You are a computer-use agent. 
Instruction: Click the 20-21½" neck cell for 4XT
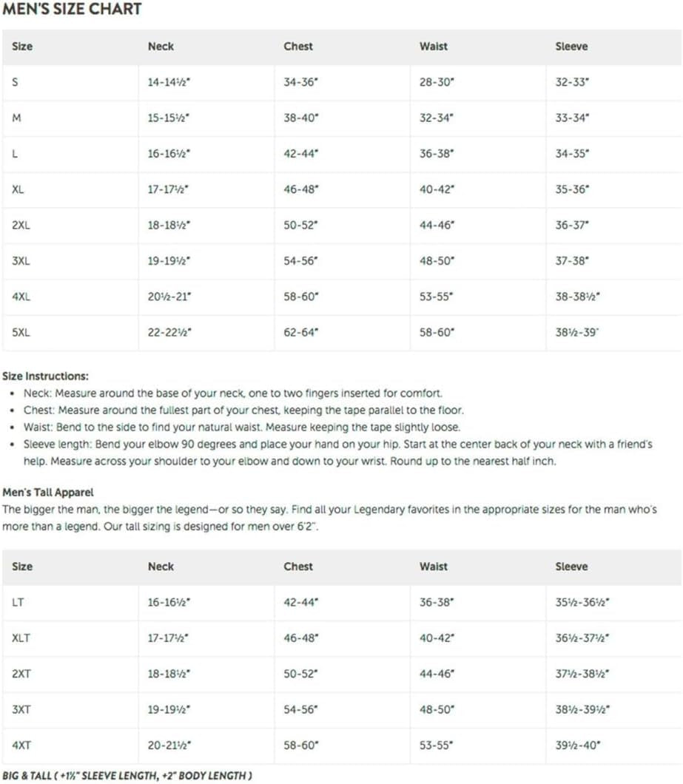(169, 745)
